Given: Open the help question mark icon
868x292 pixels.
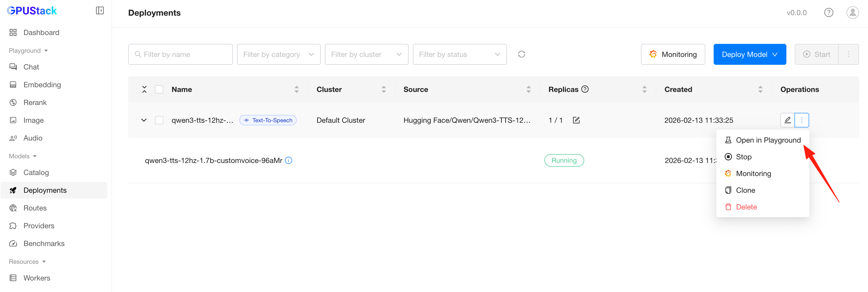Looking at the screenshot, I should (x=828, y=13).
